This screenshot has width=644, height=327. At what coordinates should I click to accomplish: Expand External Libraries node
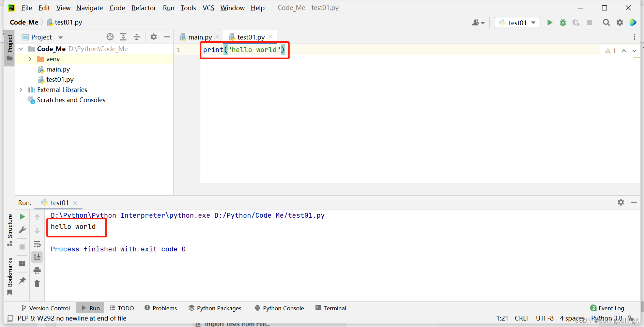click(x=21, y=90)
